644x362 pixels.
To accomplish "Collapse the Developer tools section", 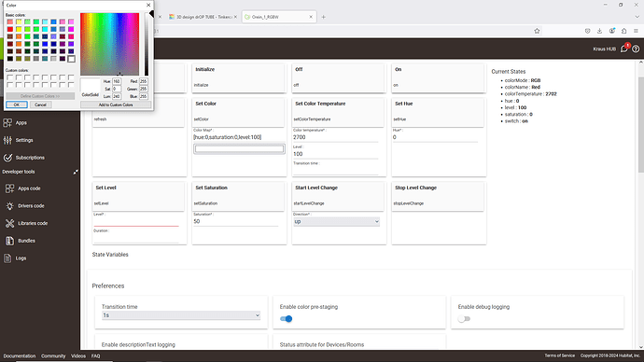I will click(x=76, y=172).
